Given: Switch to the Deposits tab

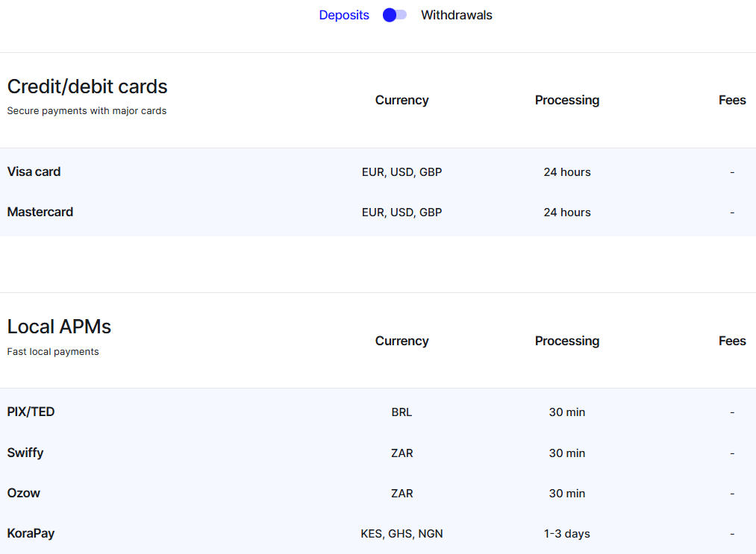Looking at the screenshot, I should tap(344, 15).
